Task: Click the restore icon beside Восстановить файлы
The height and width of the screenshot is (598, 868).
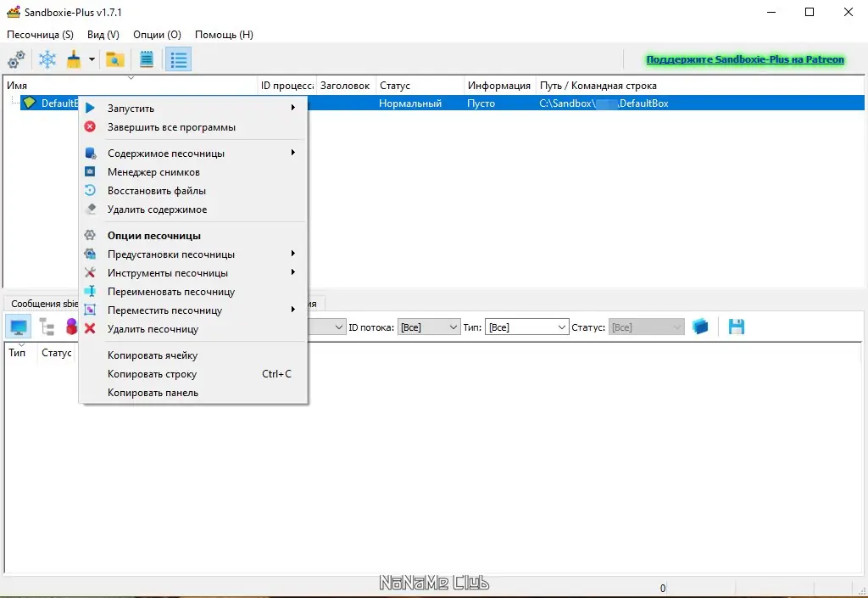Action: tap(90, 191)
